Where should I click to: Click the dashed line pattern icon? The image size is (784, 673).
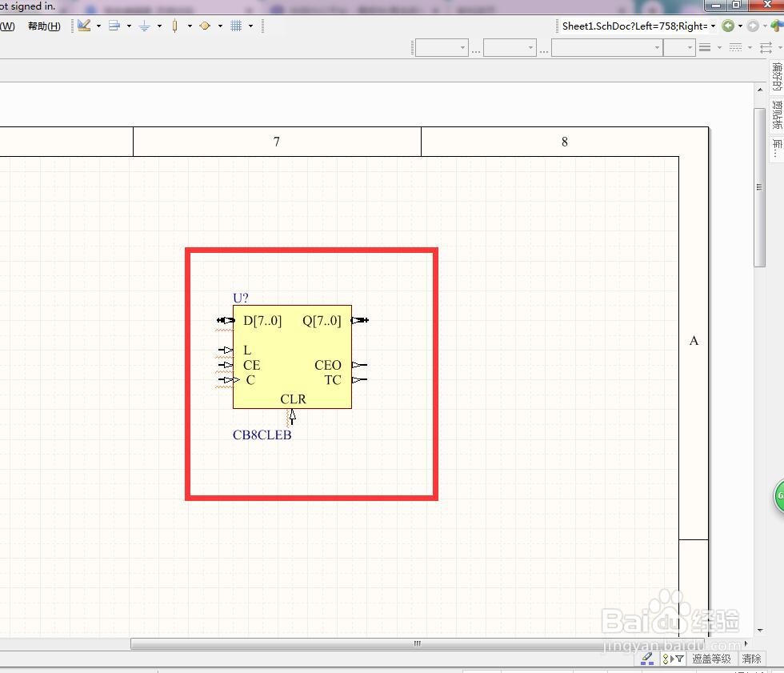(735, 47)
